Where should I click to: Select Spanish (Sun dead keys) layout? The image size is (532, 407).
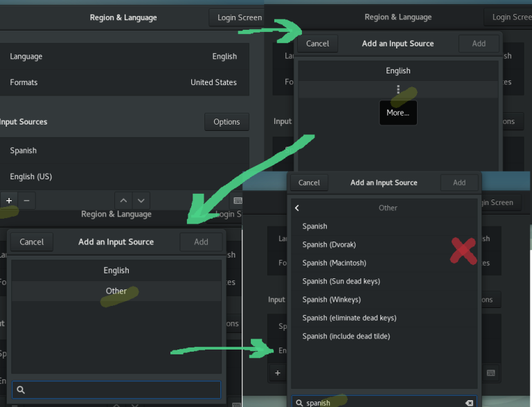pos(384,281)
